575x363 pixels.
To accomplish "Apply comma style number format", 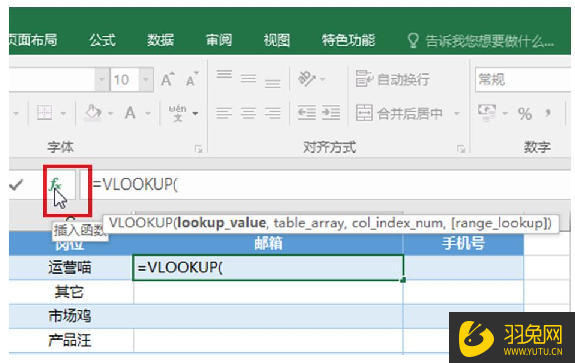I will (x=548, y=113).
